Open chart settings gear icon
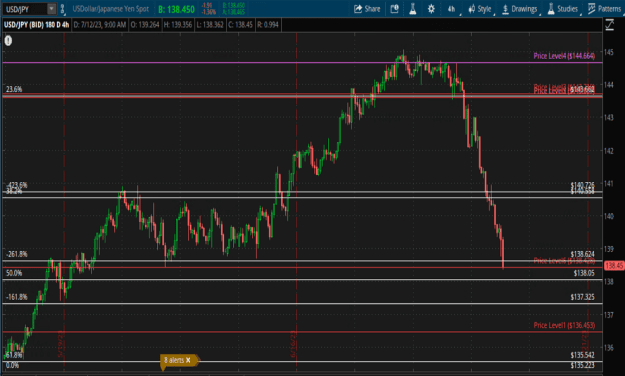 pyautogui.click(x=431, y=9)
